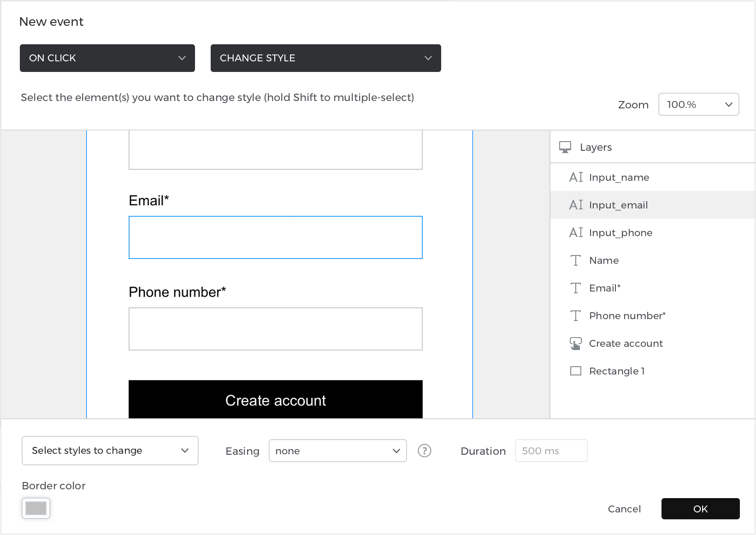Select the Phone number* layer in list
756x535 pixels.
click(x=653, y=315)
